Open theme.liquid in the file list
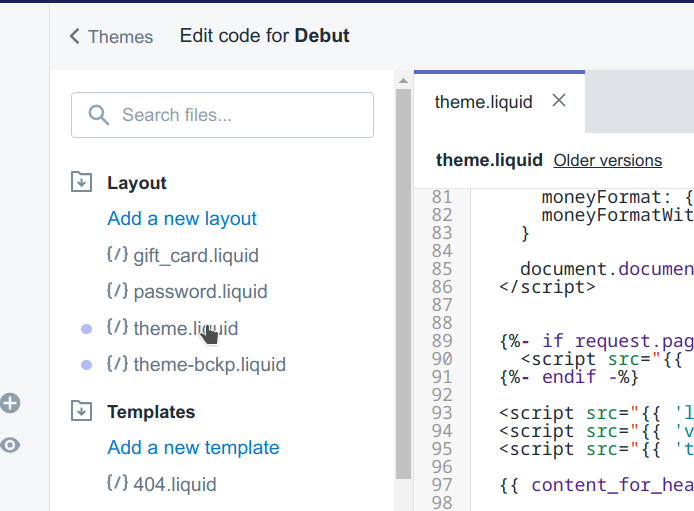The width and height of the screenshot is (694, 511). (x=186, y=328)
